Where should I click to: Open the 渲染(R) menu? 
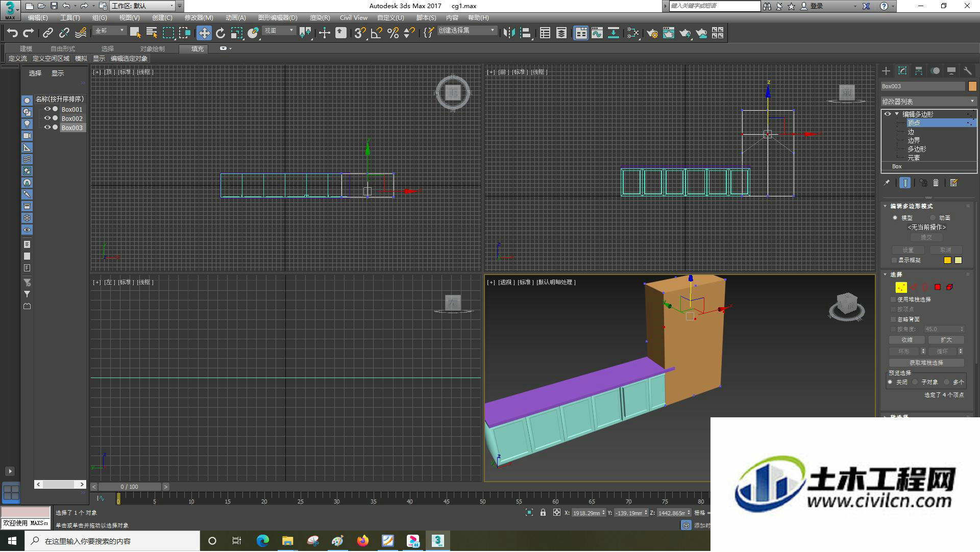(320, 18)
